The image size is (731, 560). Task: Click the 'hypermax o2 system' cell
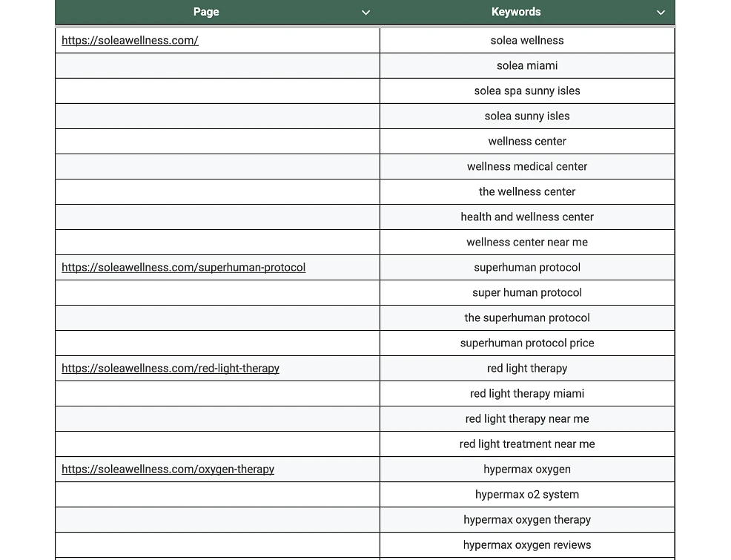pyautogui.click(x=527, y=494)
